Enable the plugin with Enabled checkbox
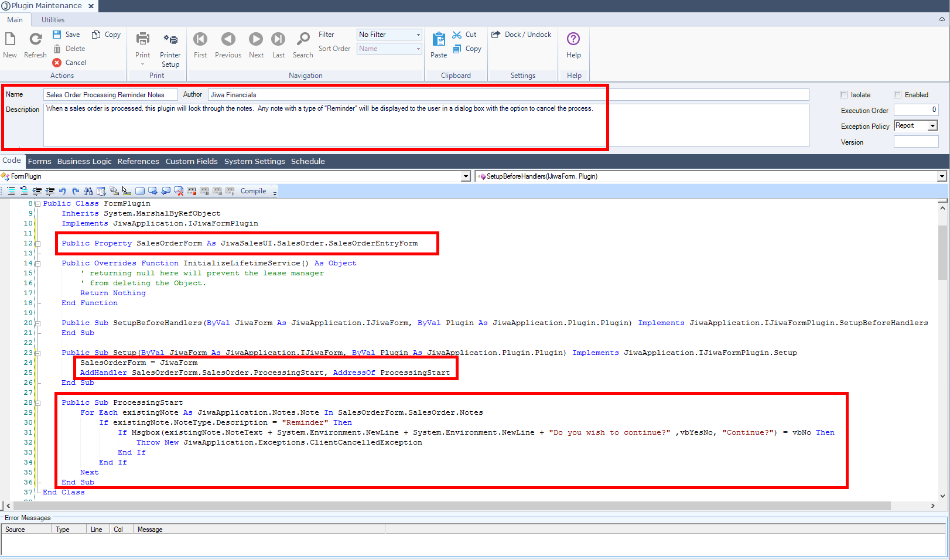 coord(898,95)
